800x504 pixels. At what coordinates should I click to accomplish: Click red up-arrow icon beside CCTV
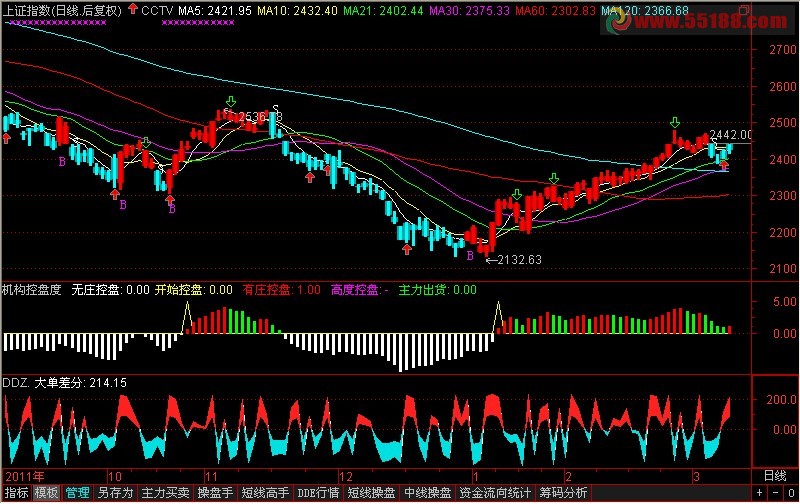pos(133,9)
